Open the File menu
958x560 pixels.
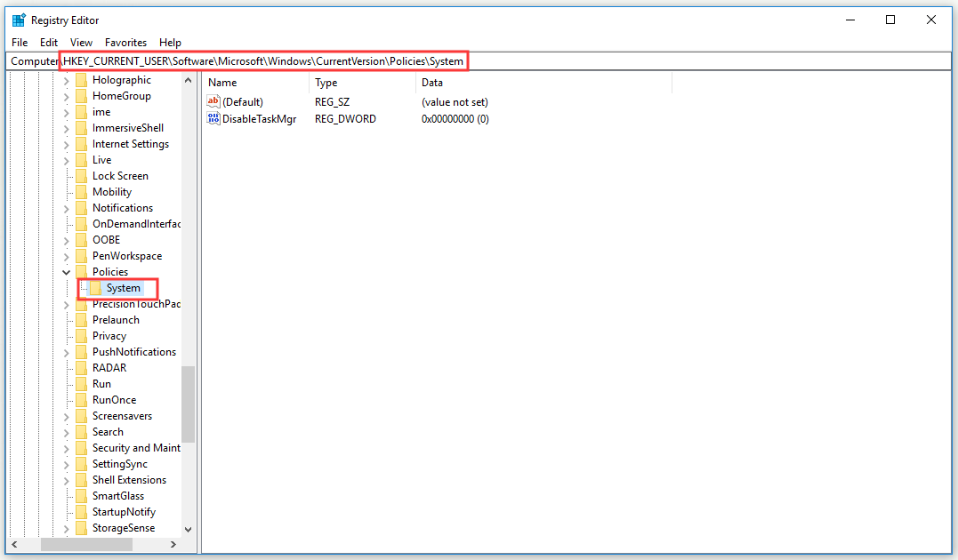[x=20, y=42]
